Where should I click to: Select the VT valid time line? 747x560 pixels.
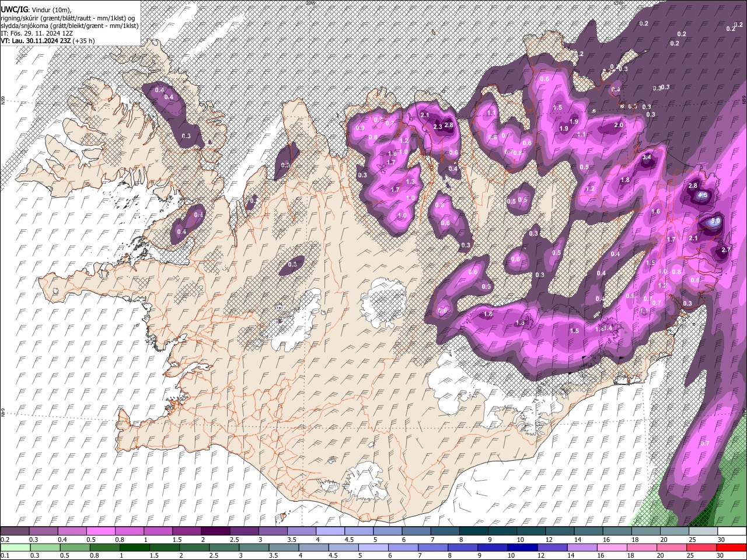(48, 41)
